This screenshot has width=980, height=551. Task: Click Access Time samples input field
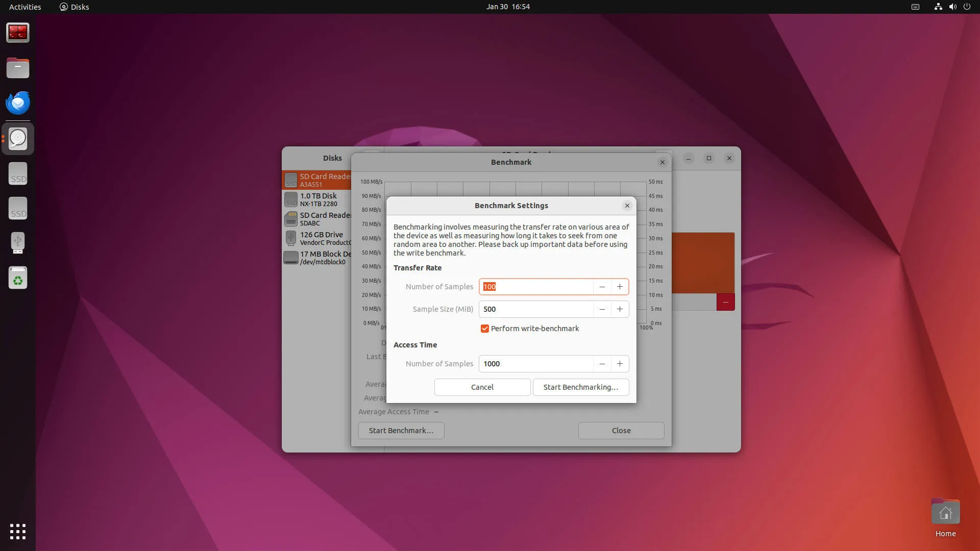(x=536, y=364)
